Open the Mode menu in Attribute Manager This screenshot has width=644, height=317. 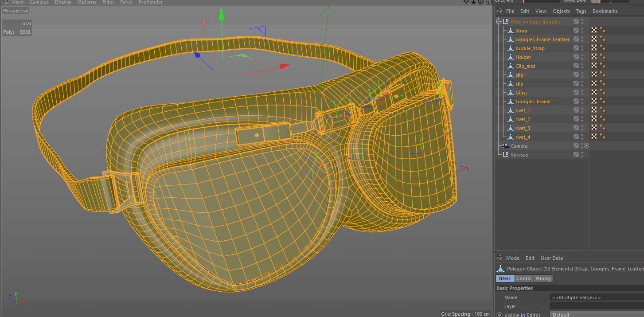[x=513, y=258]
